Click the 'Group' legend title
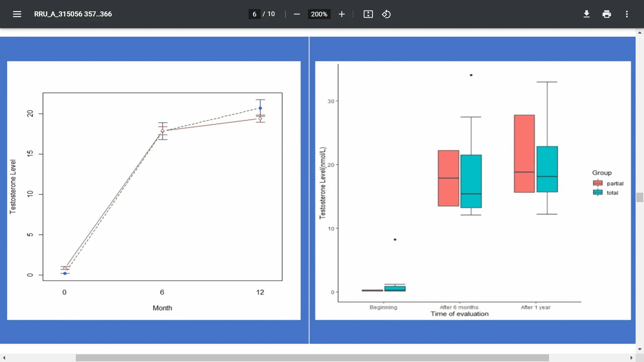Image resolution: width=644 pixels, height=362 pixels. point(602,173)
